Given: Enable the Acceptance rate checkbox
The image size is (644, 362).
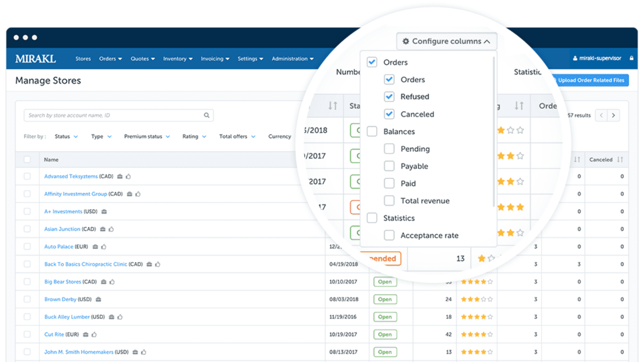Looking at the screenshot, I should tap(389, 235).
